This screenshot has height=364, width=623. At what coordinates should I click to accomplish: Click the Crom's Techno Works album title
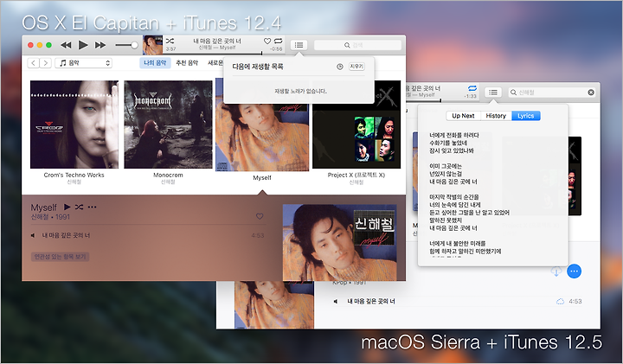74,175
